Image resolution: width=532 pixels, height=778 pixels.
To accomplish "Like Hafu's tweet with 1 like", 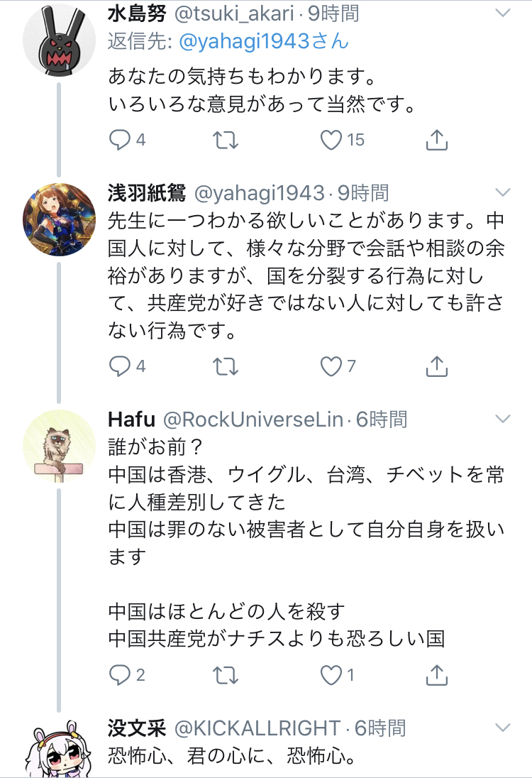I will point(331,674).
